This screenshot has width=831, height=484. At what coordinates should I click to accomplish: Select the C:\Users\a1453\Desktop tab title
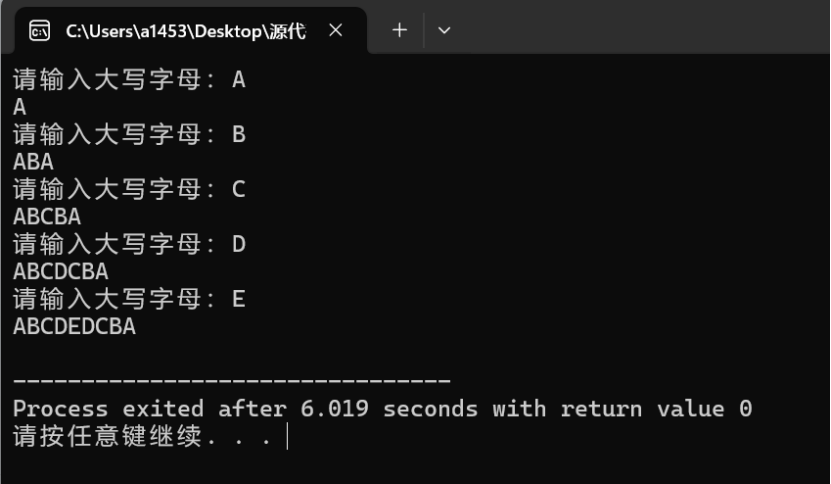coord(186,31)
